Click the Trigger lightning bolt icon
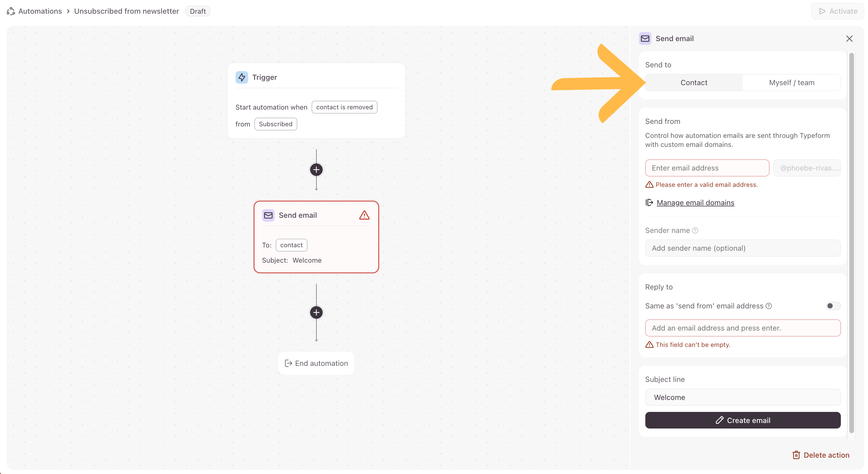The width and height of the screenshot is (868, 474). 242,77
